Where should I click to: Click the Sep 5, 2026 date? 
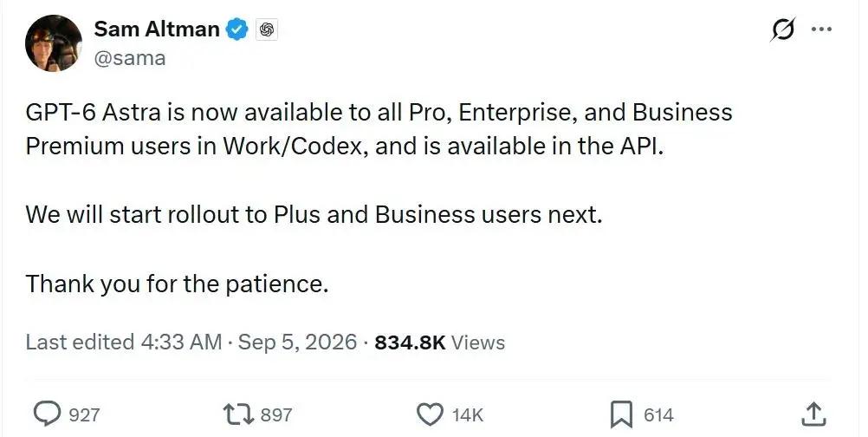(x=297, y=342)
